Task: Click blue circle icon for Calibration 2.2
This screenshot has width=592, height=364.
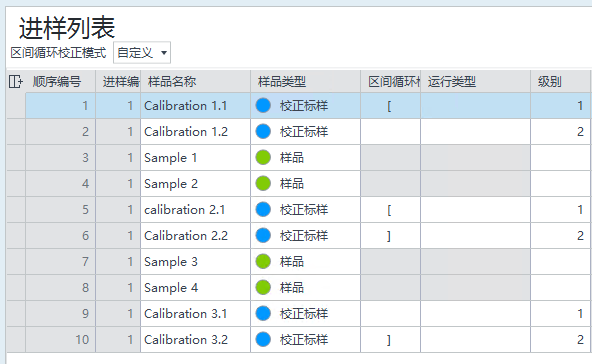Action: click(263, 235)
